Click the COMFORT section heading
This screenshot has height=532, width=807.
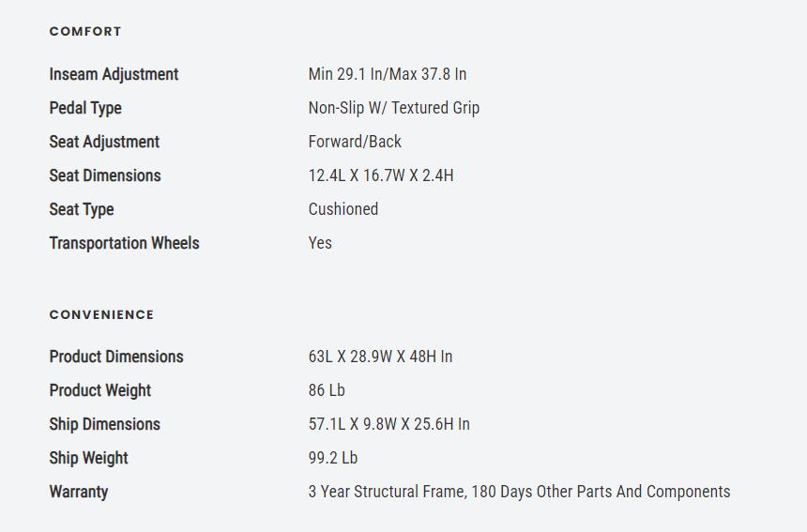coord(85,31)
